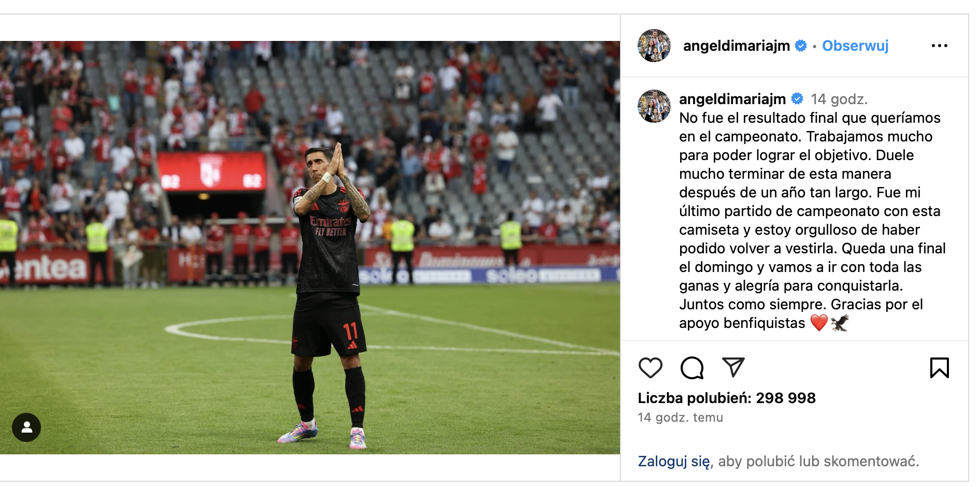
Task: Show tagged people icon on the photo
Action: (x=26, y=427)
